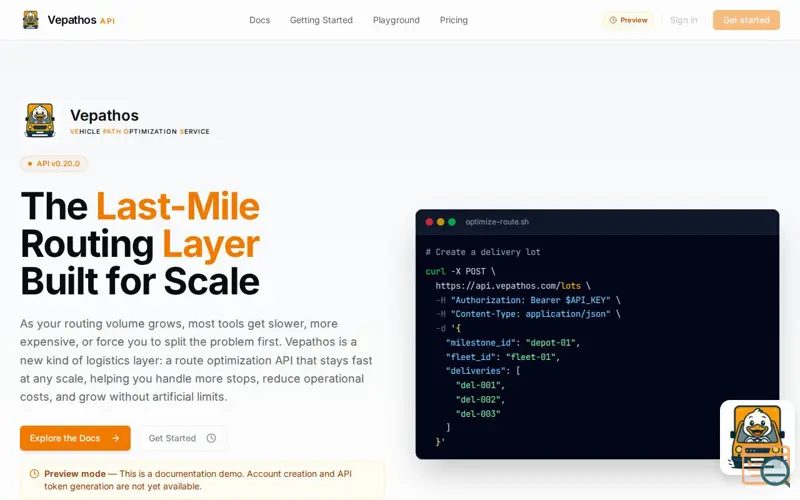This screenshot has height=500, width=800.
Task: Click the API v0.20.0 version badge
Action: point(54,164)
